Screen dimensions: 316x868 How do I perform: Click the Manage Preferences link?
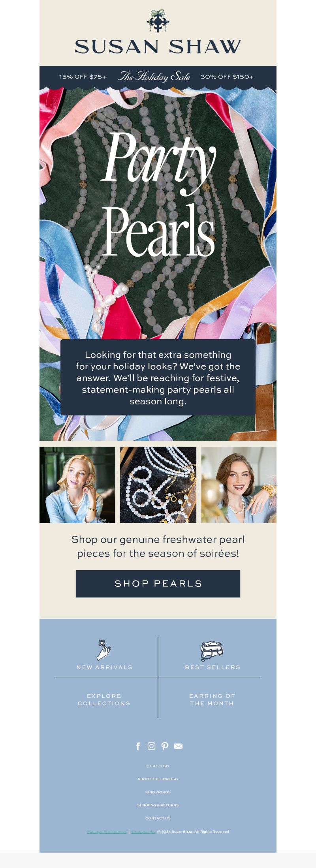(x=107, y=831)
